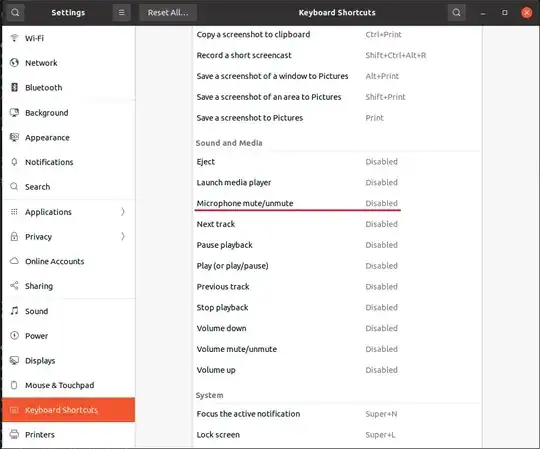Image resolution: width=540 pixels, height=449 pixels.
Task: Click the search icon in Settings header
Action: [x=15, y=13]
